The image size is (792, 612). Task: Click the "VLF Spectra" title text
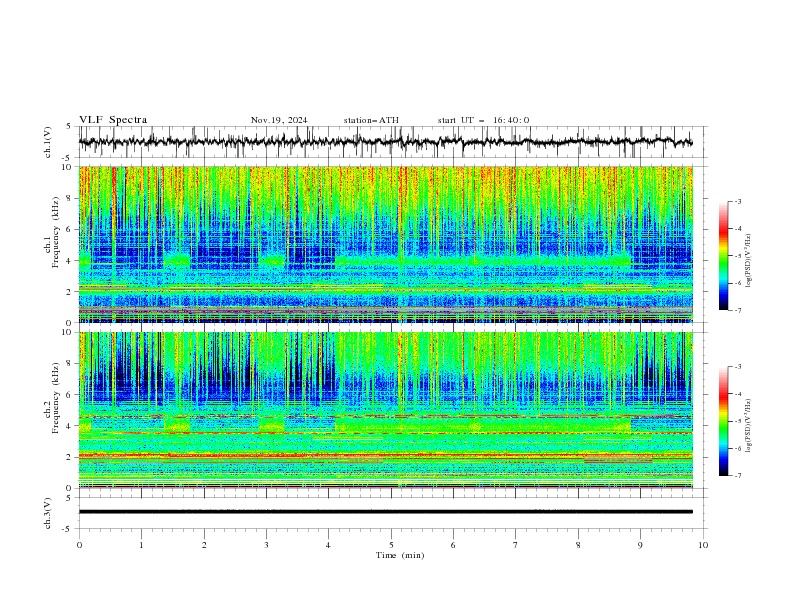pos(113,120)
